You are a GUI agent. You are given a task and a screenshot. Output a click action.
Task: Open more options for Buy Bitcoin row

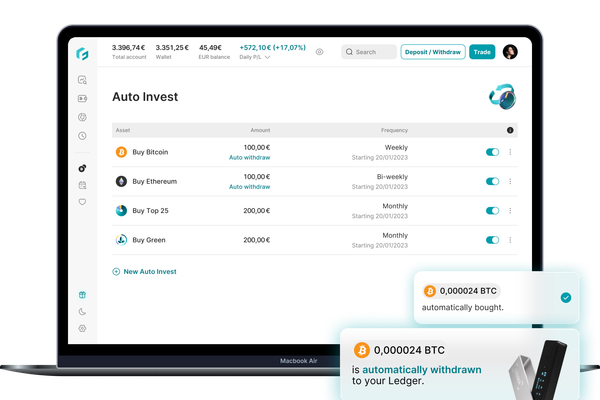point(510,152)
